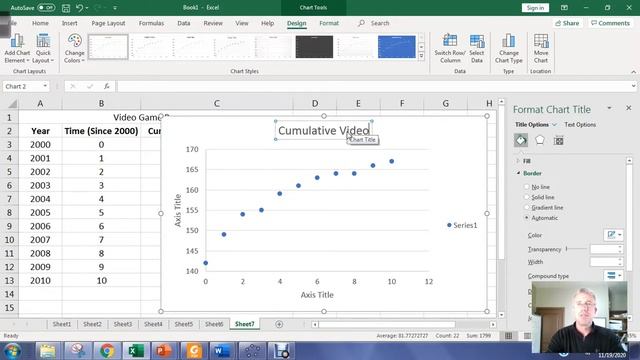Image resolution: width=640 pixels, height=360 pixels.
Task: Select Size & Properties icon in format pane
Action: (x=558, y=140)
